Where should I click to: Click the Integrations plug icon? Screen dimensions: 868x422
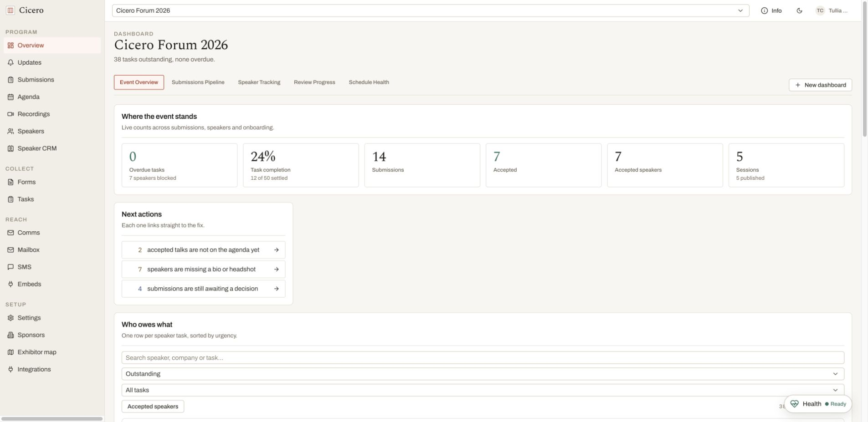pos(10,369)
